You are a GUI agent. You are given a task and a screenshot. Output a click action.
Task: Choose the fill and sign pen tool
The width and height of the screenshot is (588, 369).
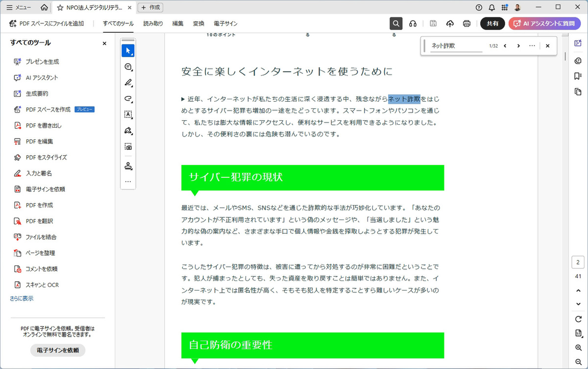pos(128,131)
